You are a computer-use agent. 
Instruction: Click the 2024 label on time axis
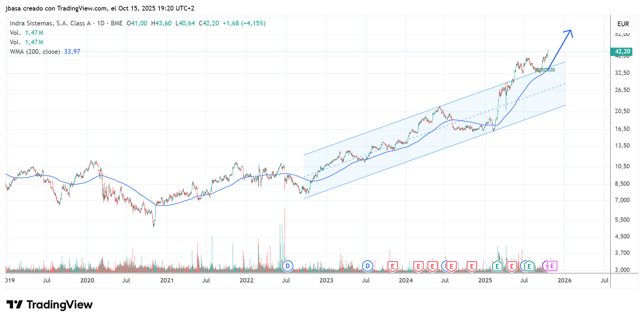(x=406, y=280)
